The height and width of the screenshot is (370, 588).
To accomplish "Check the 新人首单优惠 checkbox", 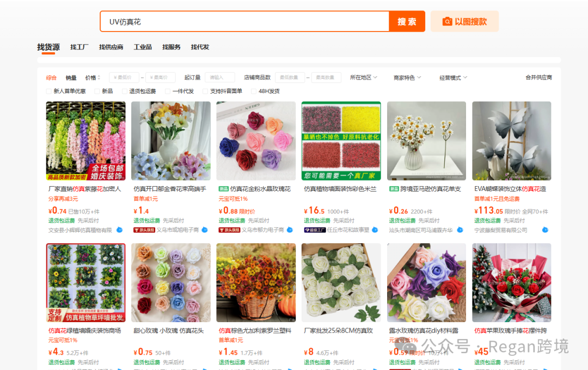I will tap(48, 91).
